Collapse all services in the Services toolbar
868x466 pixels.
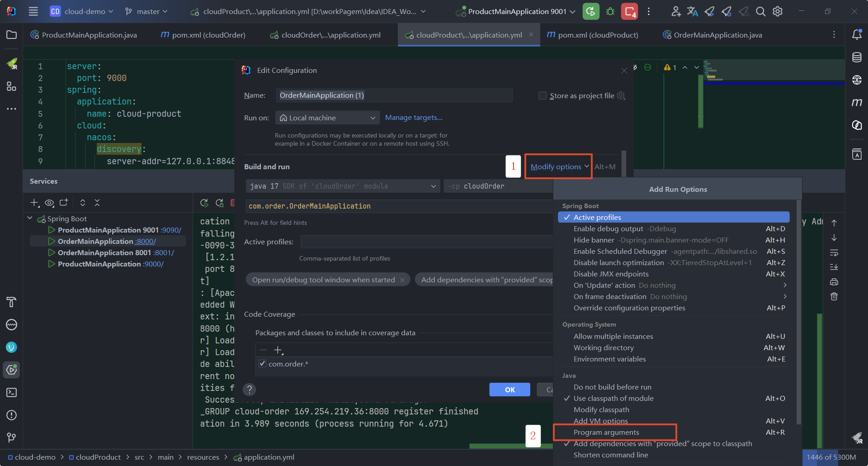[x=97, y=203]
